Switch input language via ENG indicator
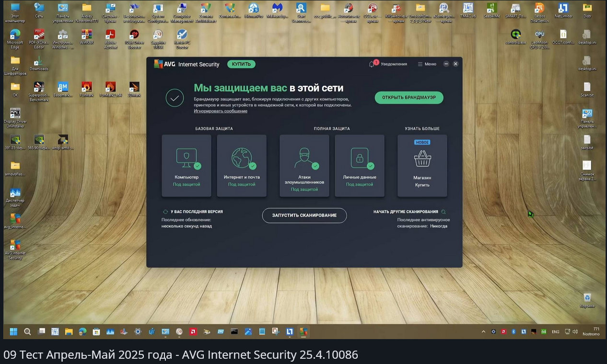The image size is (607, 364). coord(556,331)
